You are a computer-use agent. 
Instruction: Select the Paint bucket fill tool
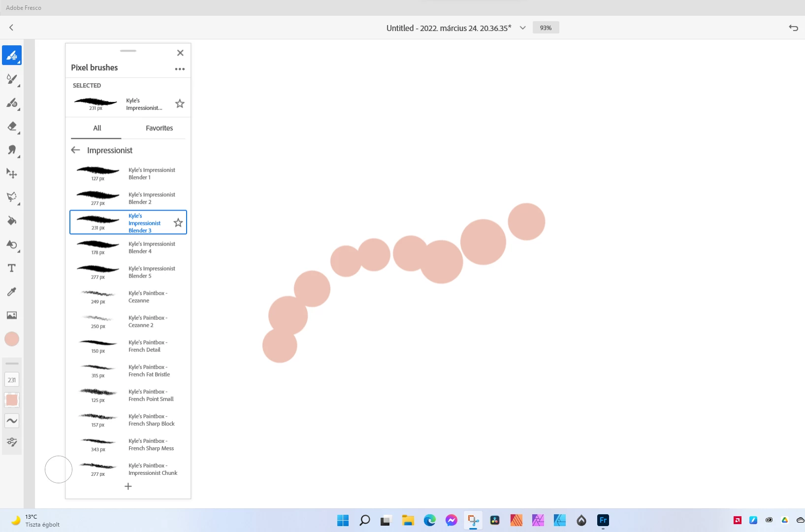(12, 221)
